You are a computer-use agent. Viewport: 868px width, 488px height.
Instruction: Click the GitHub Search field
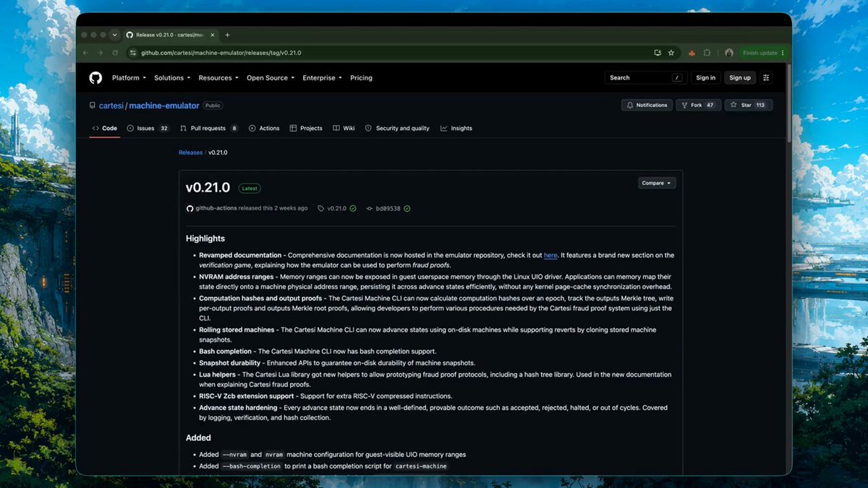[x=645, y=77]
